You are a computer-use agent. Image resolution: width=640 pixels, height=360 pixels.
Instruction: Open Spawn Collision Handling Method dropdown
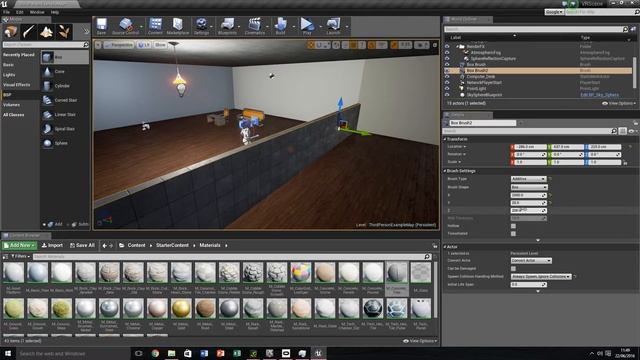(x=541, y=276)
